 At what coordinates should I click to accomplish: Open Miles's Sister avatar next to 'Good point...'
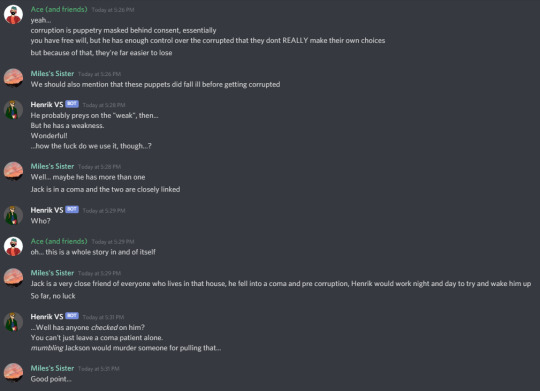[x=13, y=373]
